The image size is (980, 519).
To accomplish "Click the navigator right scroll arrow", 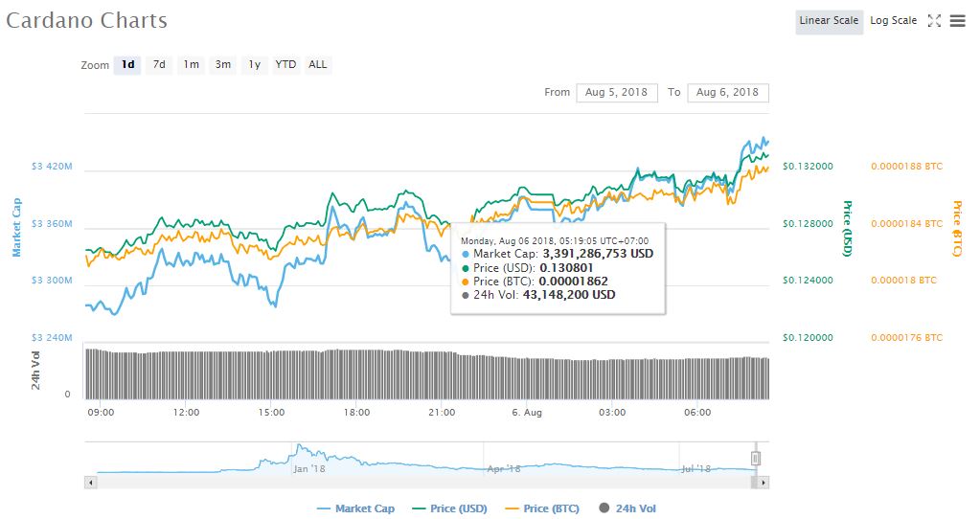I will click(x=763, y=483).
